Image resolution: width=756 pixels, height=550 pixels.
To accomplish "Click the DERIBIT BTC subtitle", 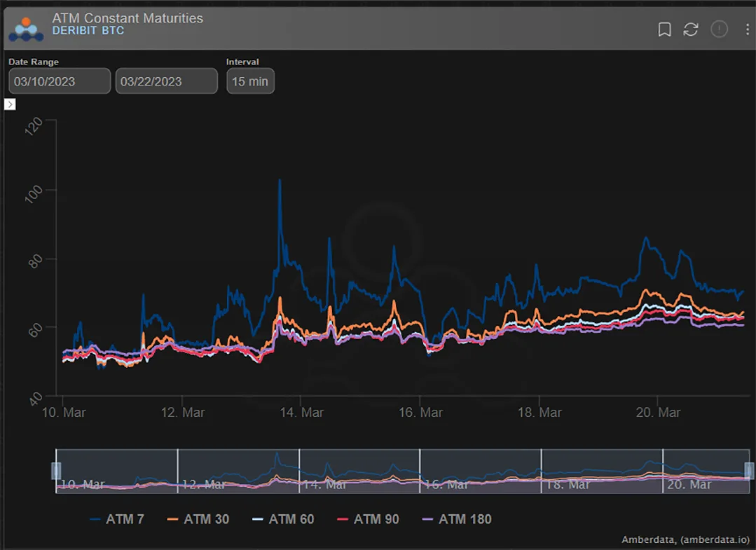I will 88,30.
